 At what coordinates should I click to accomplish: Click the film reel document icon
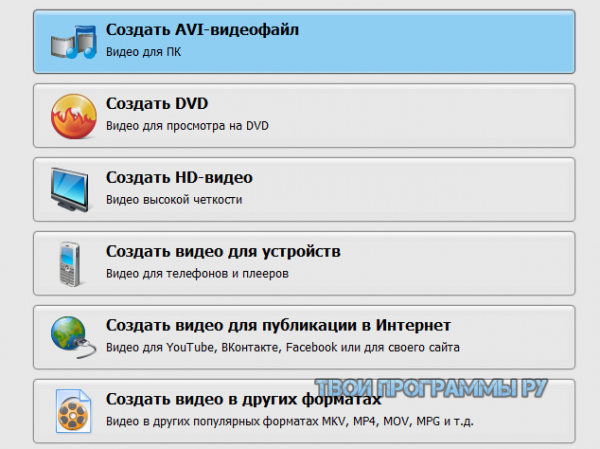coord(73,411)
